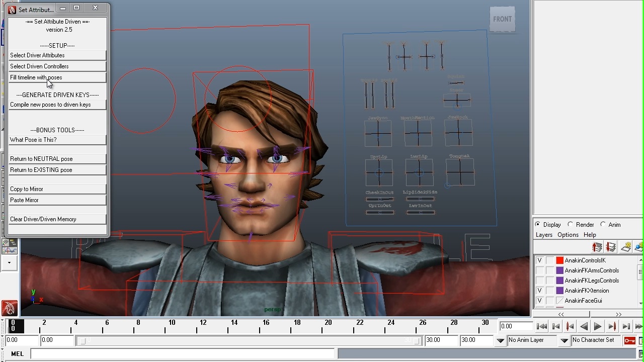
Task: Click Select Driver Attributes button
Action: click(57, 55)
